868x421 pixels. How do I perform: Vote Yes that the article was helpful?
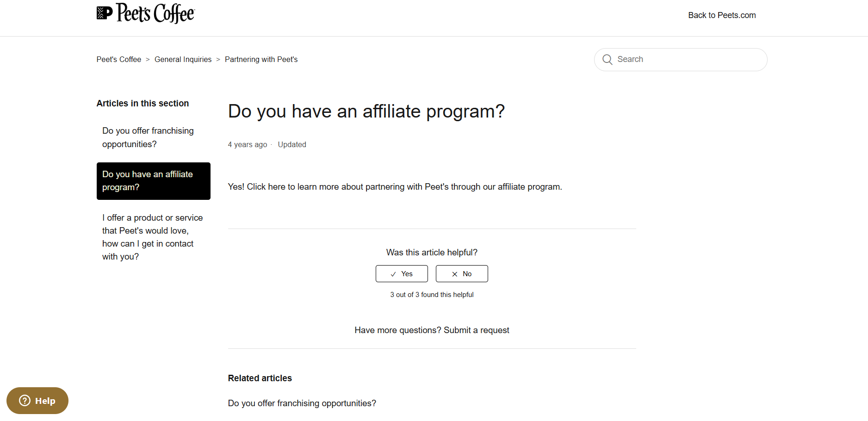(401, 273)
